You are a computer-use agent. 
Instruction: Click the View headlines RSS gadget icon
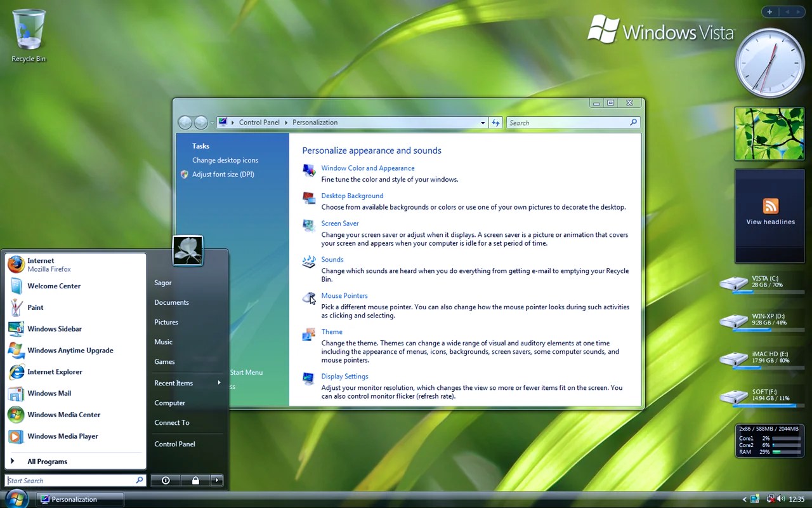pos(769,206)
